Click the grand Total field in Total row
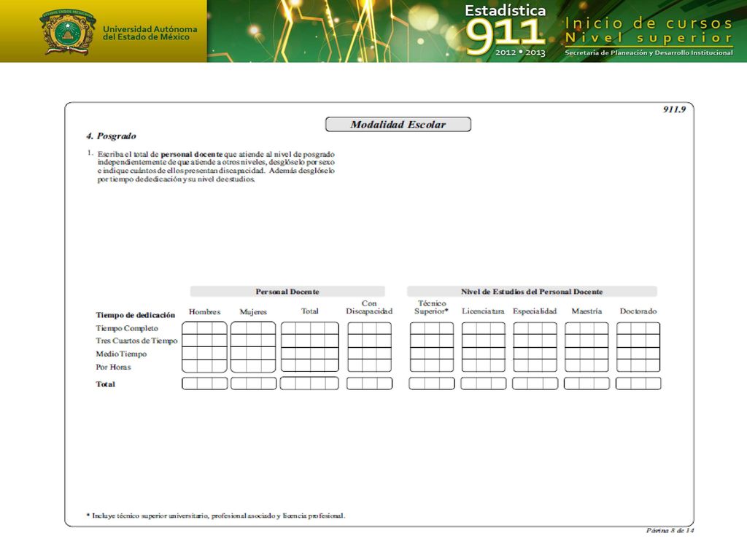 (309, 384)
